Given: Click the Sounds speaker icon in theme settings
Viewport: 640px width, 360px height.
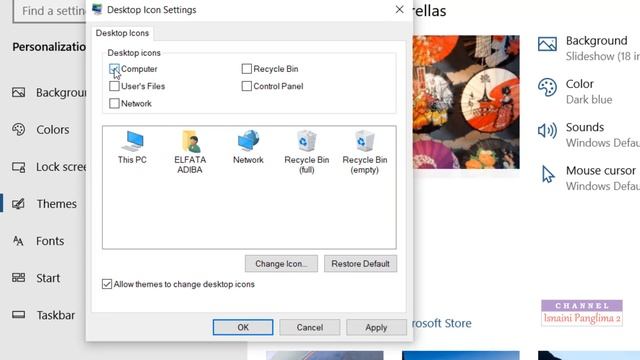Looking at the screenshot, I should pyautogui.click(x=547, y=131).
